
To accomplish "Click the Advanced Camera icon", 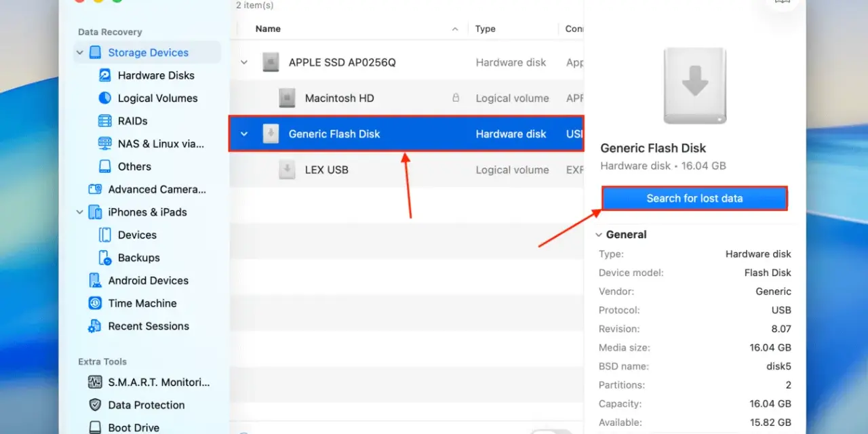I will (x=95, y=189).
